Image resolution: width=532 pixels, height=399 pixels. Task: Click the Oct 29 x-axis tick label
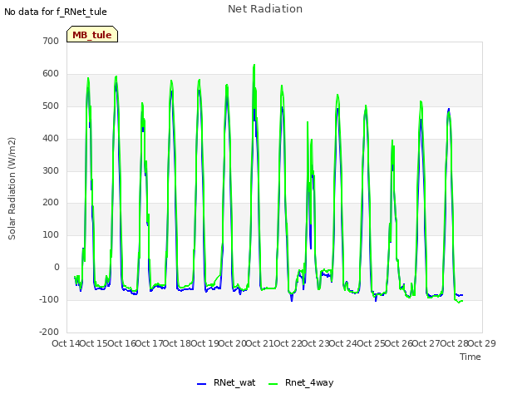pyautogui.click(x=482, y=343)
